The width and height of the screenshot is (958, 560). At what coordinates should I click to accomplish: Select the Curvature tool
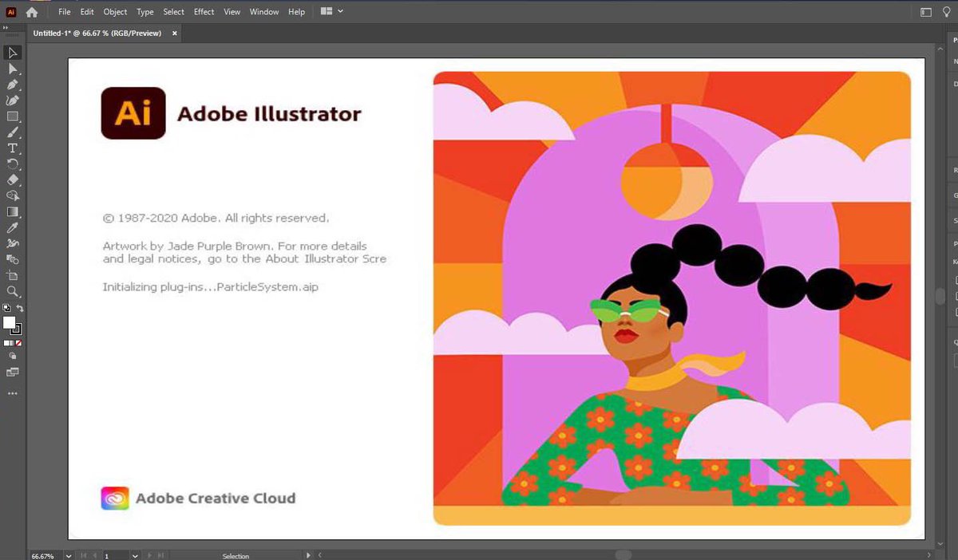coord(13,101)
